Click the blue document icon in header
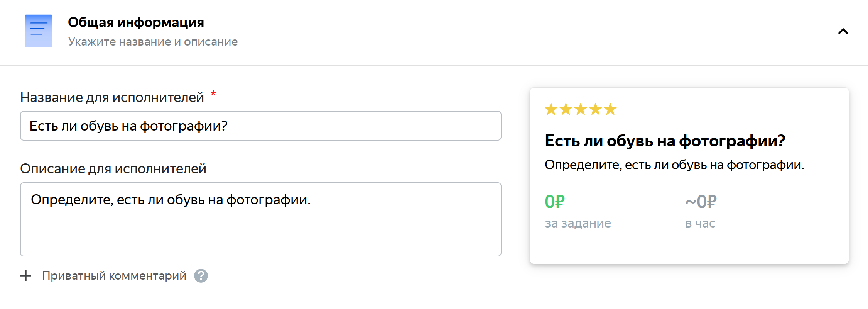 [x=39, y=31]
